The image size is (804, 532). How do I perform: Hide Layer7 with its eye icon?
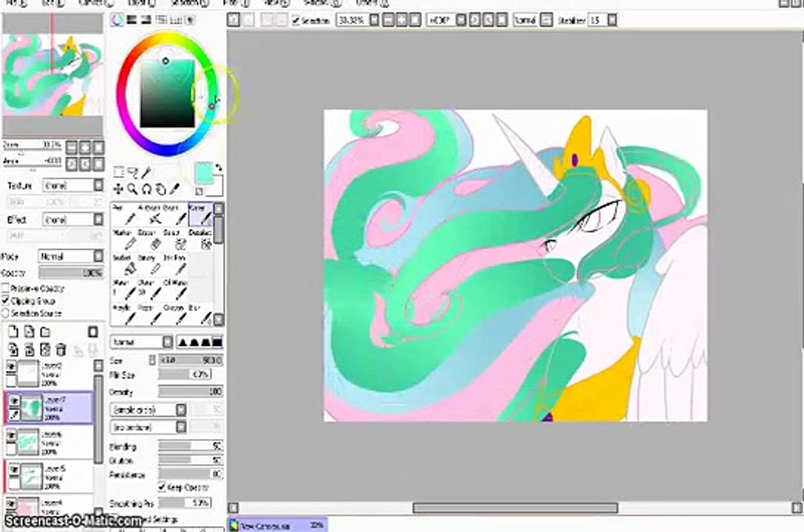[x=14, y=400]
